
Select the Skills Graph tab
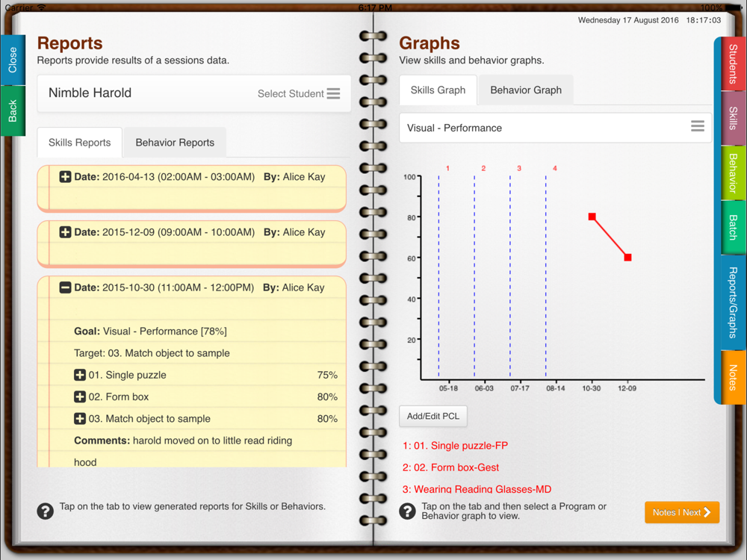[x=438, y=90]
